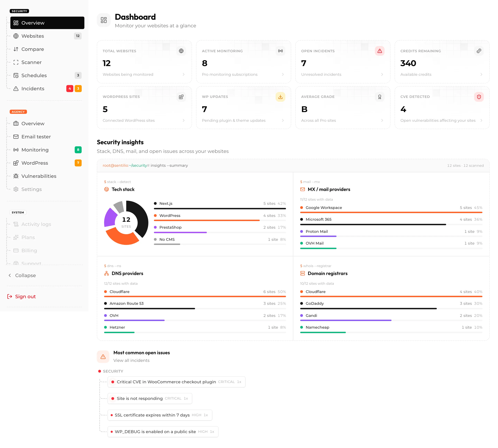Click the 12 badge next to Websites

(x=78, y=36)
